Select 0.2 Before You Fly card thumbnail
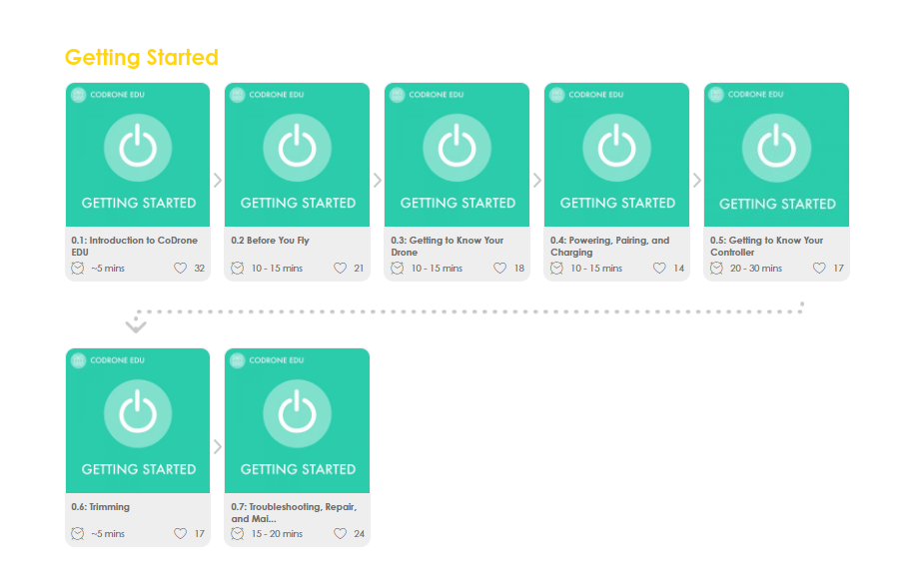Screen dimensions: 924x585 click(297, 155)
